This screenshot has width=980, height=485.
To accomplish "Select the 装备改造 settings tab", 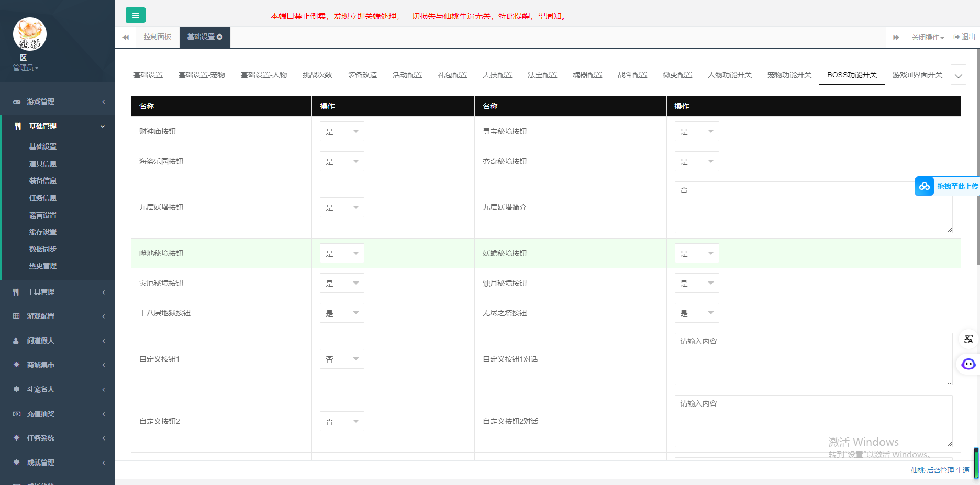I will [362, 75].
